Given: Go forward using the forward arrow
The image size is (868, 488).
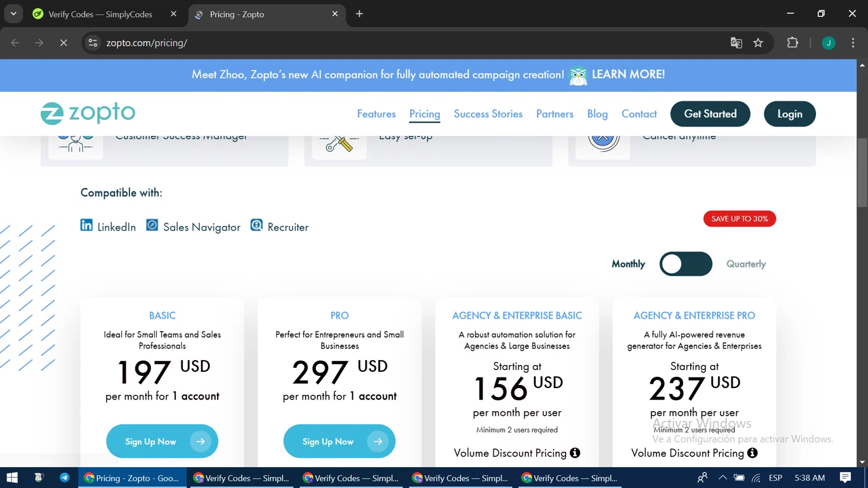Looking at the screenshot, I should tap(39, 43).
